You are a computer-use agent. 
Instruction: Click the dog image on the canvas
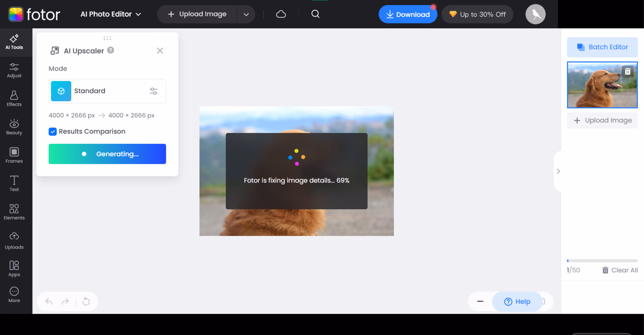[297, 171]
